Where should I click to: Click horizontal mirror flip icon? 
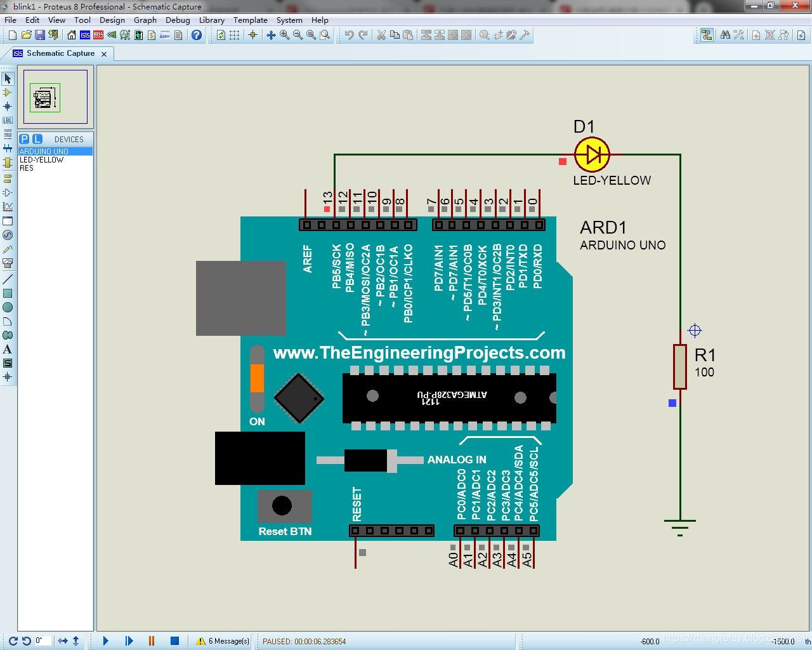click(63, 641)
